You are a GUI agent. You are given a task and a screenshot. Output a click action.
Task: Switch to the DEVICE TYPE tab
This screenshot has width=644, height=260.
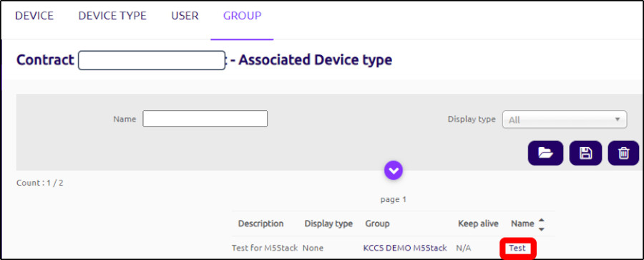[x=112, y=16]
